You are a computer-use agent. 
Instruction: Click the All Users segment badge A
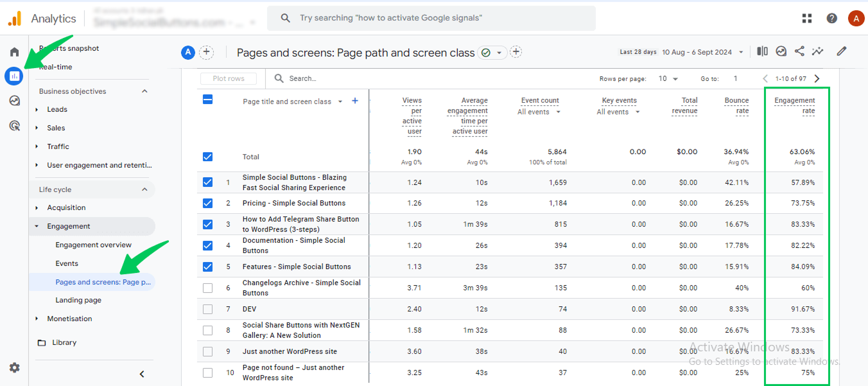click(187, 53)
